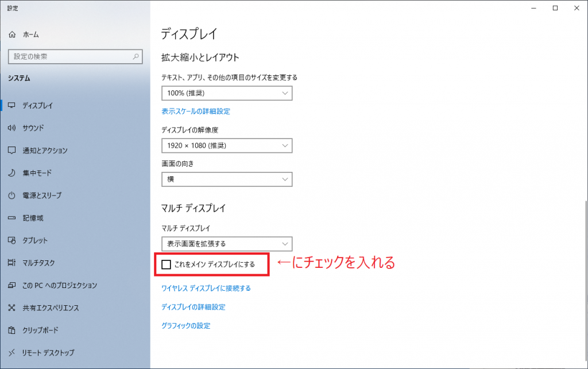Open the 画面の向き 横 dropdown
The width and height of the screenshot is (588, 369).
coord(227,179)
